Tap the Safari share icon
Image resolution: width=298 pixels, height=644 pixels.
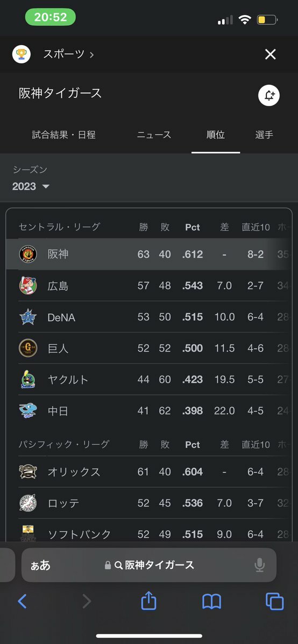click(149, 601)
